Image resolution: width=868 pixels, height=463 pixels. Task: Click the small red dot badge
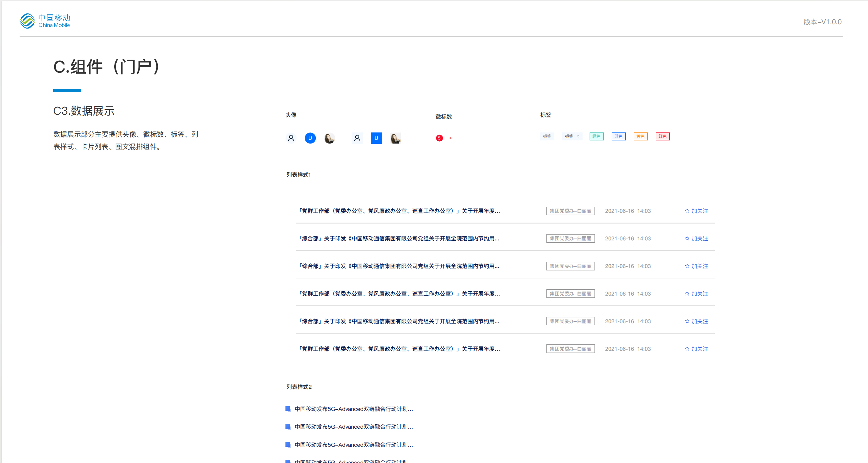tap(451, 138)
